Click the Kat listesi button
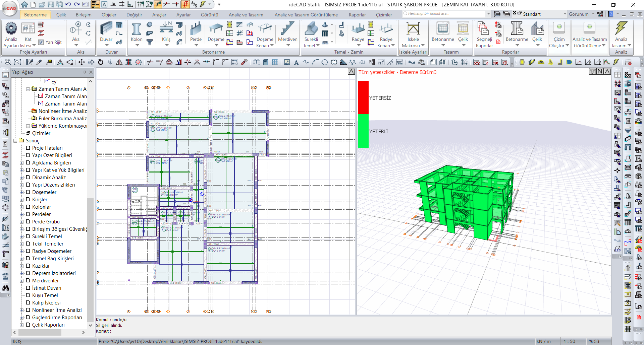Image resolution: width=644 pixels, height=345 pixels. (28, 34)
